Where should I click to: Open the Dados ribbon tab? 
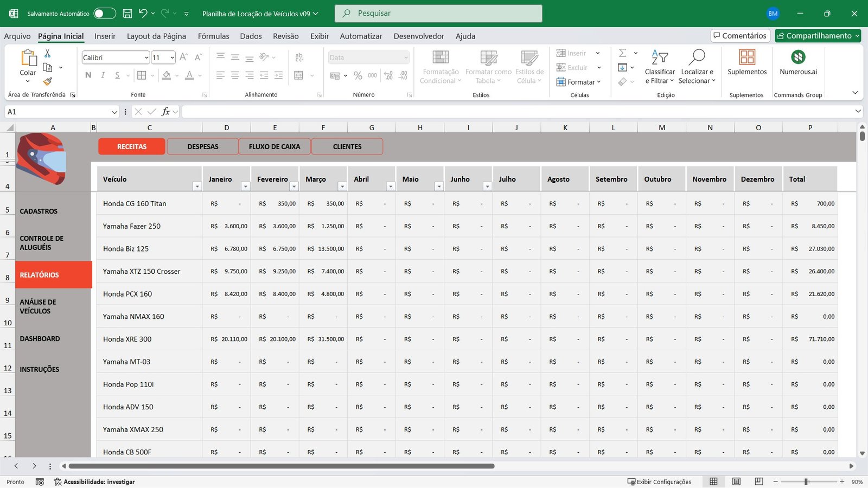pos(251,36)
